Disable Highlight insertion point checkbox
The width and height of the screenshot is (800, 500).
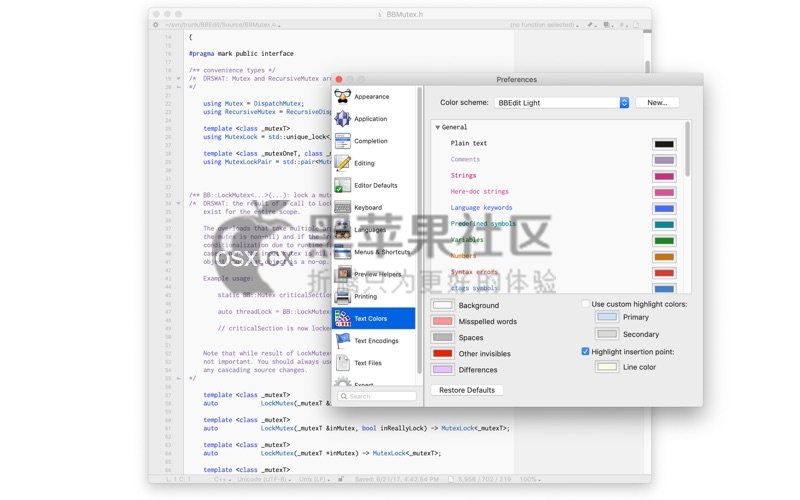click(x=585, y=352)
